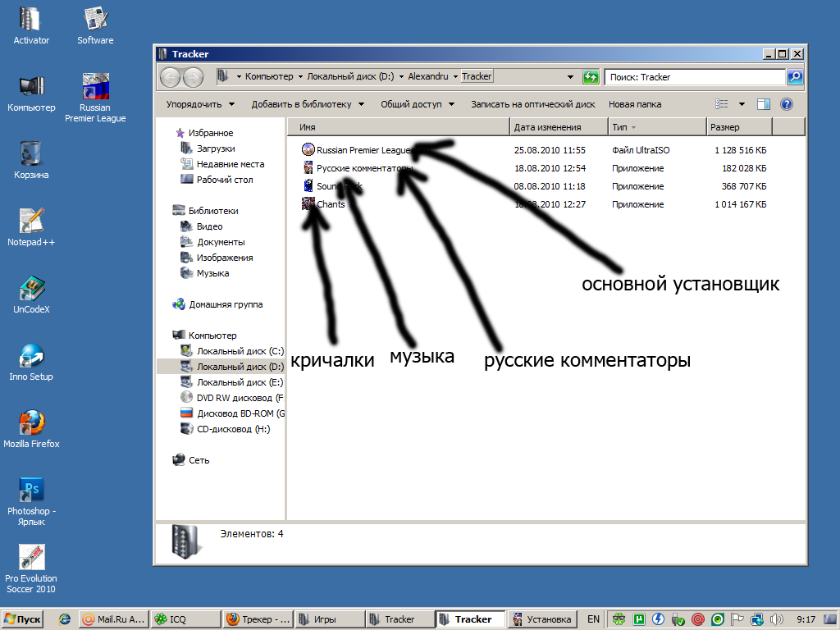Viewport: 840px width, 630px height.
Task: Open the Упорядочить dropdown menu
Action: click(200, 104)
